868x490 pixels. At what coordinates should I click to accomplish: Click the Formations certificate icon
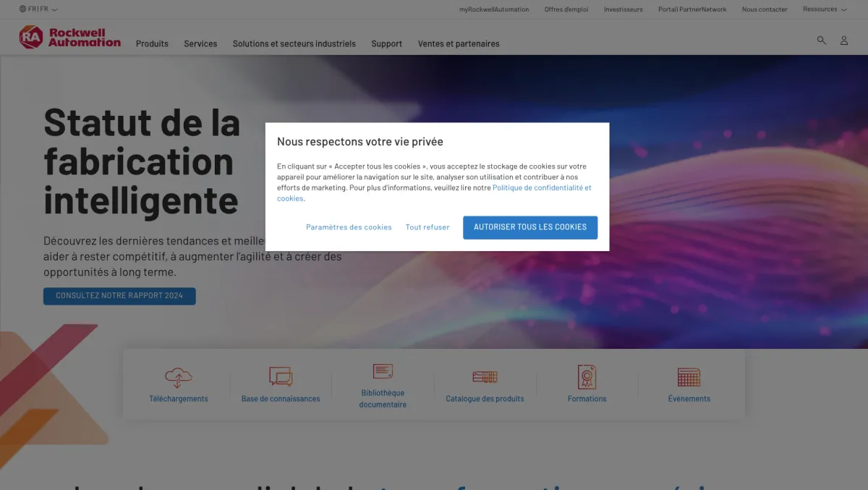587,377
